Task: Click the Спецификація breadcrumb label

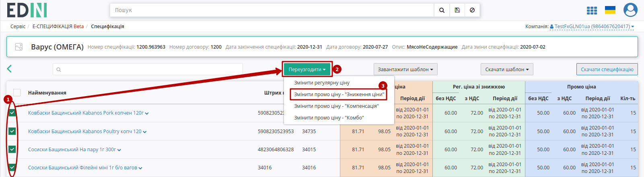Action: (x=107, y=27)
